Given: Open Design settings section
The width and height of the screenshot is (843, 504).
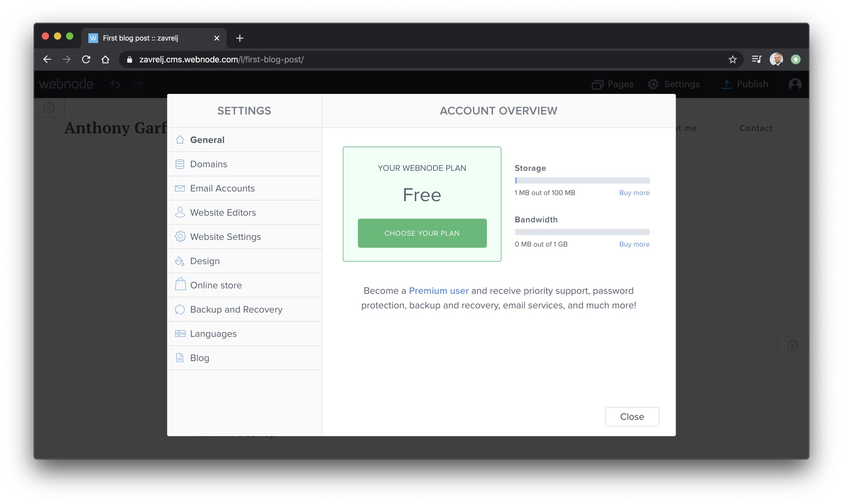Looking at the screenshot, I should point(244,261).
